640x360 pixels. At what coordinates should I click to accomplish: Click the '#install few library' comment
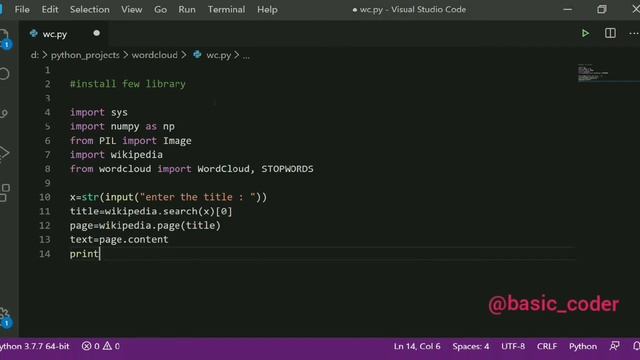[127, 84]
